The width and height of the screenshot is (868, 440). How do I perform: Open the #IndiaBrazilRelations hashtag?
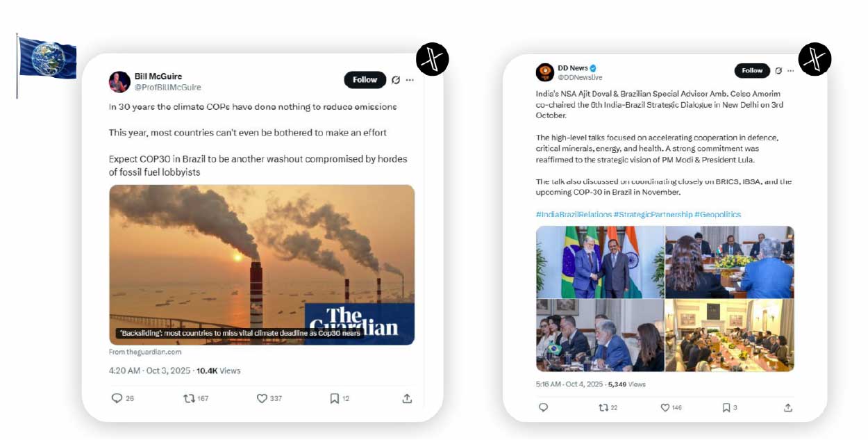[x=574, y=214]
